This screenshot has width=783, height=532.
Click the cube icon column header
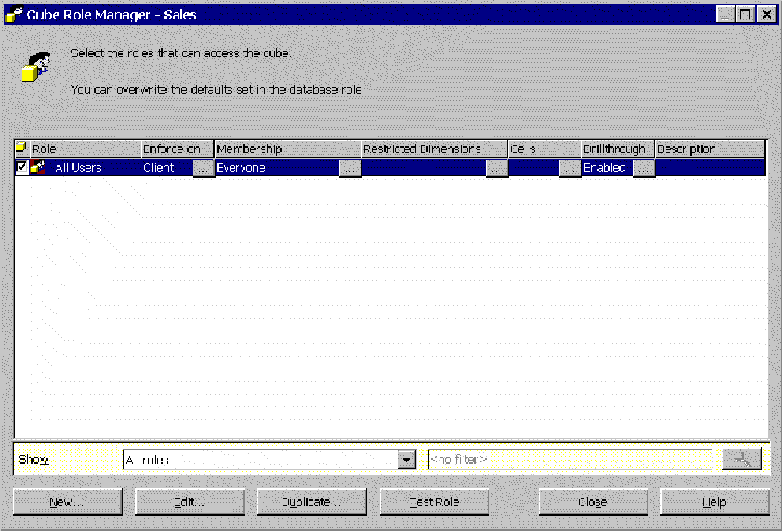(x=22, y=148)
